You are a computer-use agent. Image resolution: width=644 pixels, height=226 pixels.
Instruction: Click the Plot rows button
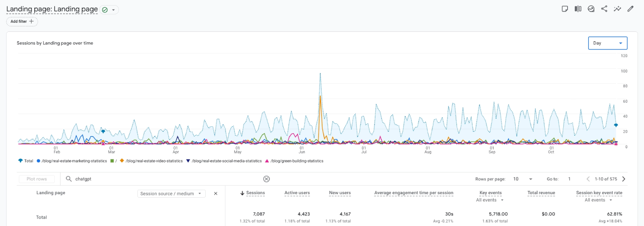tap(36, 179)
